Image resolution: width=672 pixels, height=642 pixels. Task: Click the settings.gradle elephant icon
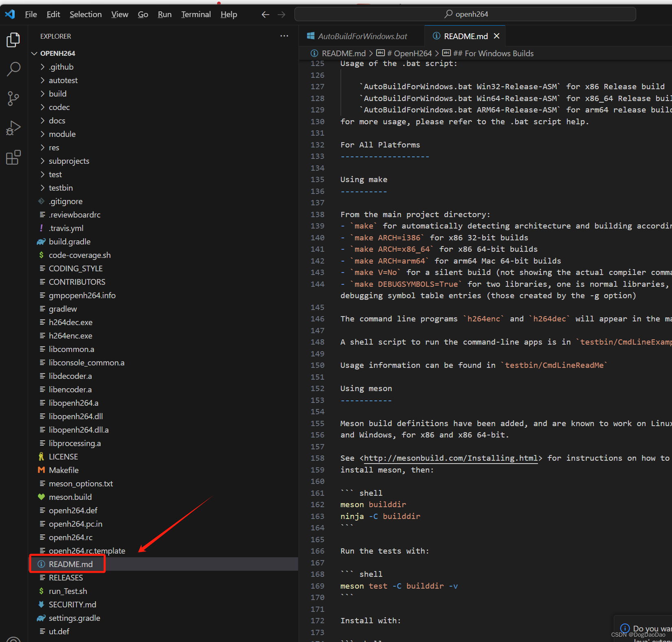click(x=41, y=618)
